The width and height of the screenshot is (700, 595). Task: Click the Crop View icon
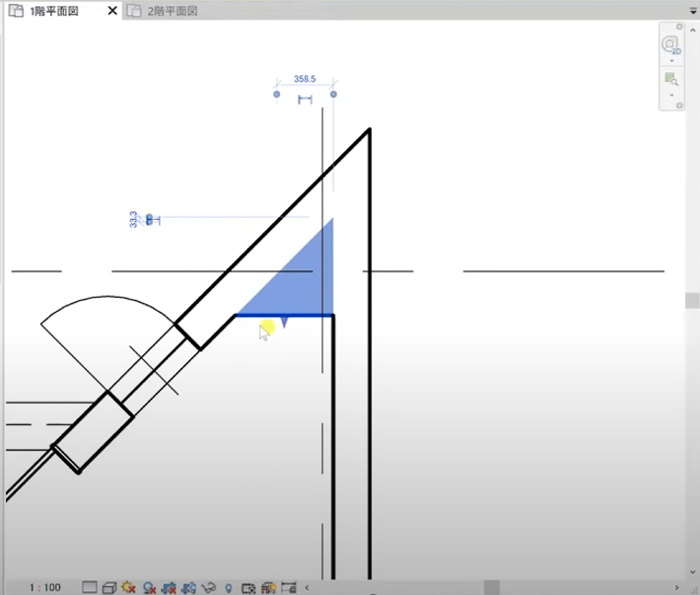[169, 587]
